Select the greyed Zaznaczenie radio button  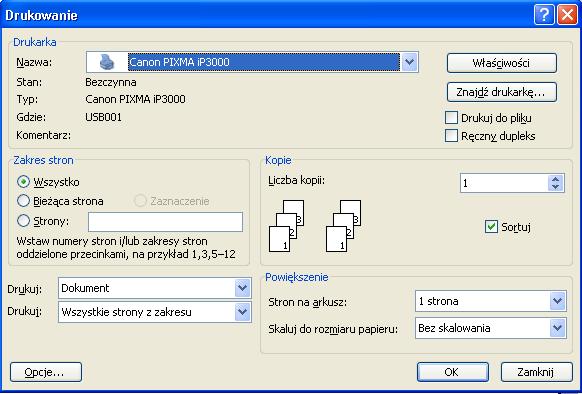click(140, 201)
